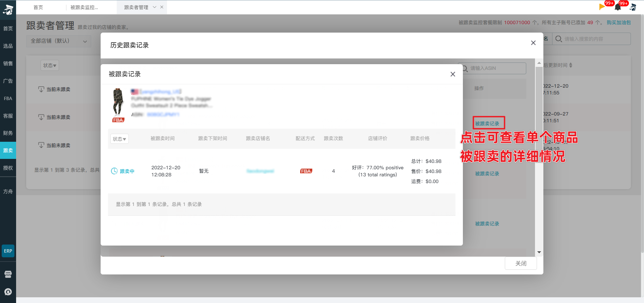
Task: Click bottom 被跟卖记录 link
Action: [x=487, y=224]
